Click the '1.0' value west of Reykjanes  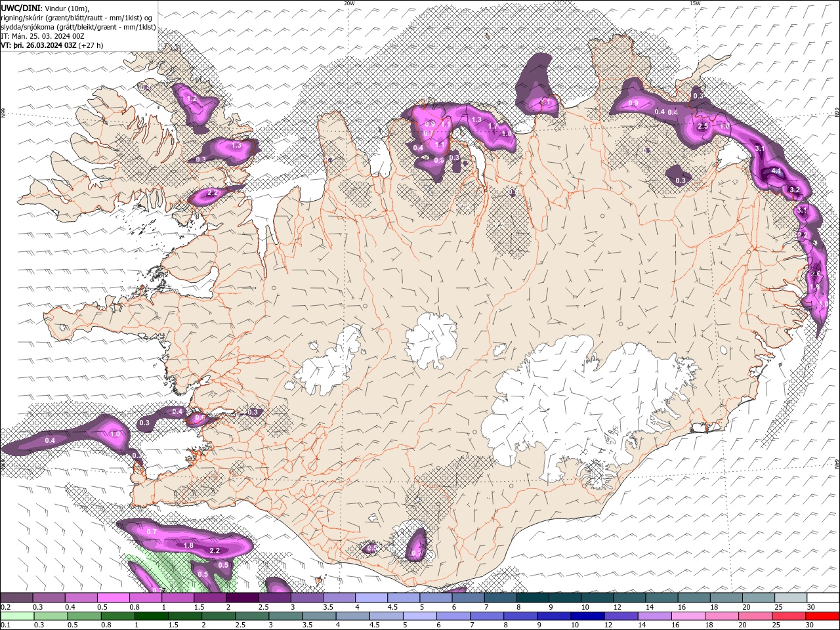click(115, 434)
